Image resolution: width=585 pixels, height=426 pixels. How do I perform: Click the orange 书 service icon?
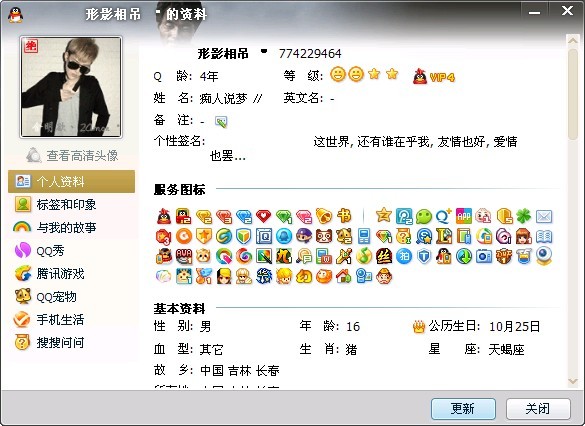point(344,216)
